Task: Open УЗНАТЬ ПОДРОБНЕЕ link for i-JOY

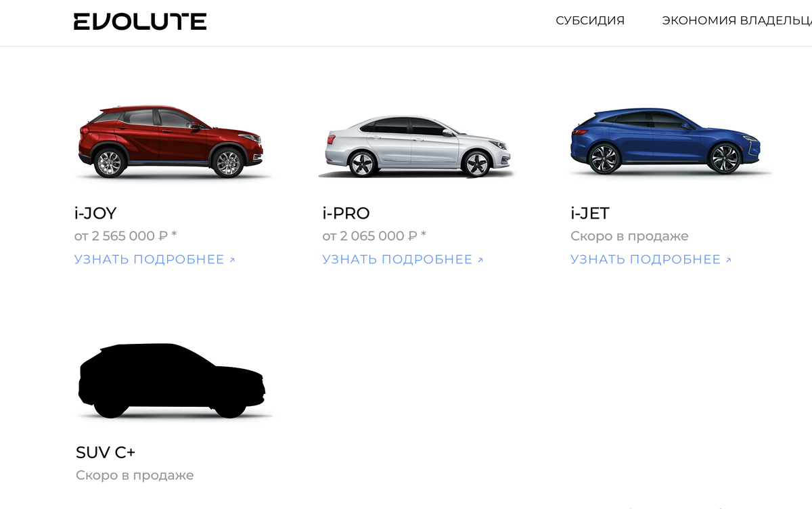Action: click(x=155, y=259)
